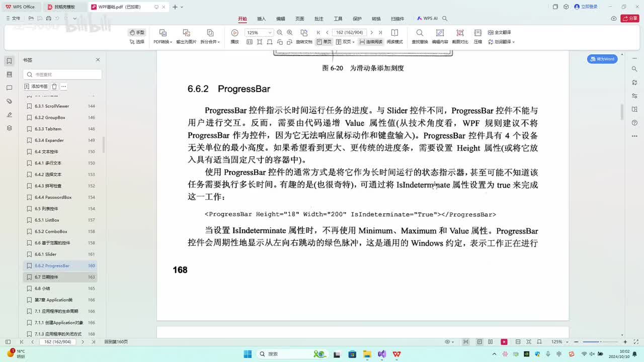Viewport: 644px width, 362px height.
Task: Open thumbnails sidebar icon
Action: 9,74
